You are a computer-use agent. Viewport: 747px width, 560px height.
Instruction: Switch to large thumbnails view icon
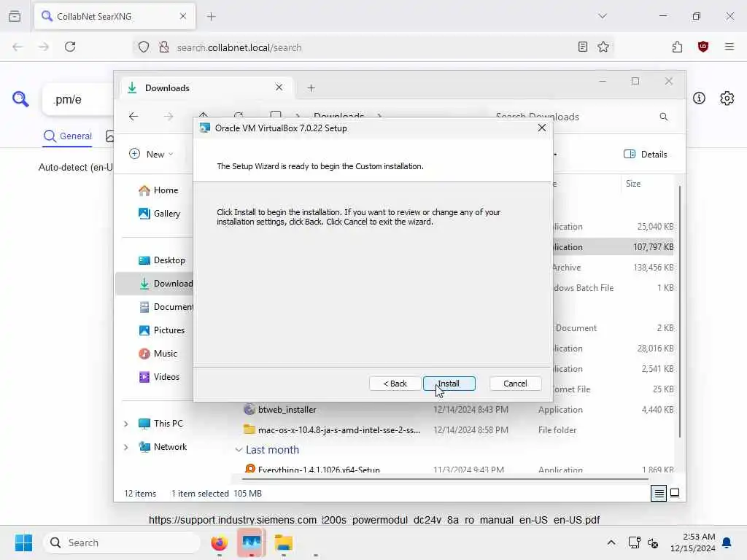pyautogui.click(x=675, y=494)
